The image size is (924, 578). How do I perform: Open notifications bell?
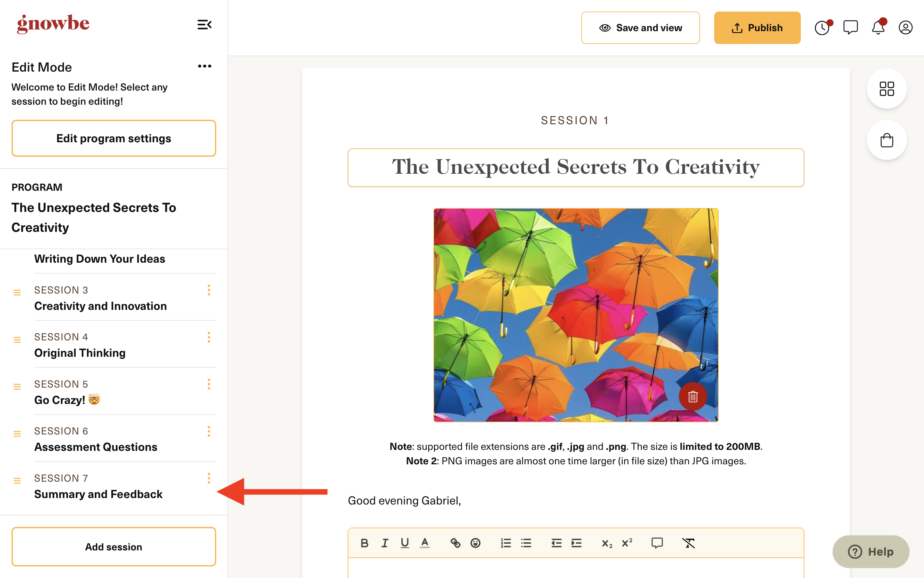point(878,28)
